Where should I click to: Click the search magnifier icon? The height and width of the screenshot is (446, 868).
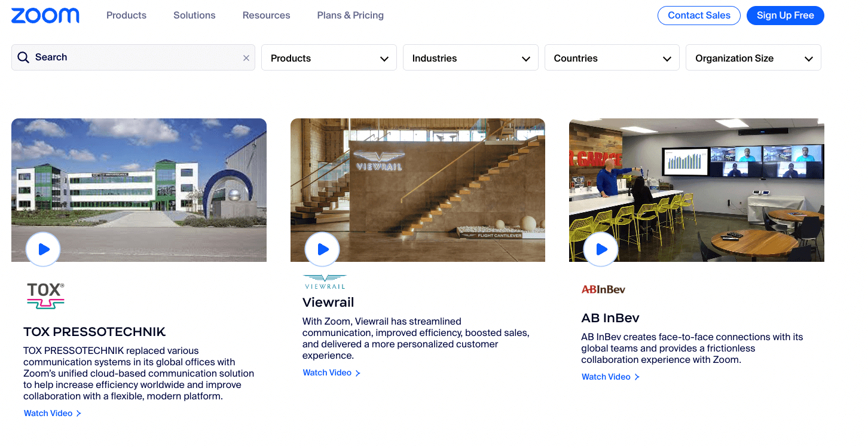coord(23,57)
